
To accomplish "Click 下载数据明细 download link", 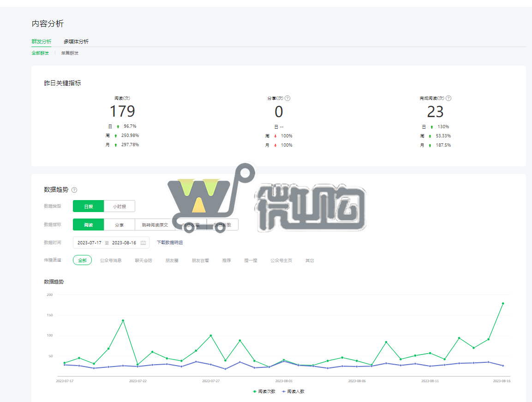I will tap(170, 242).
